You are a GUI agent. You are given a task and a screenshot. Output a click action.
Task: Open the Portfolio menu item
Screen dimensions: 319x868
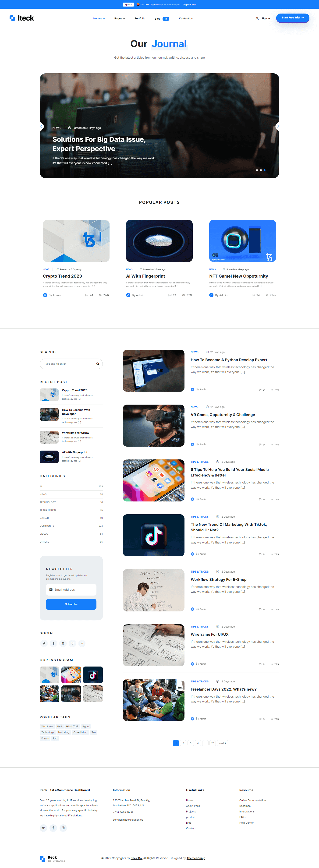[x=140, y=18]
